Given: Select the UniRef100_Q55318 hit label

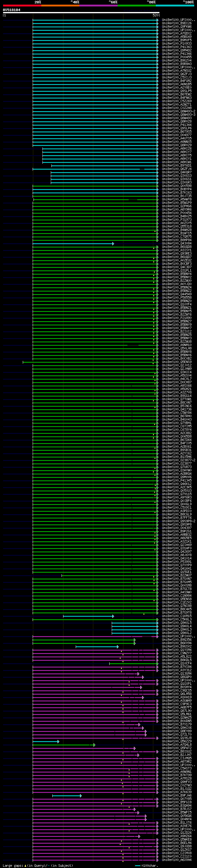Looking at the screenshot, I should 177,226.
